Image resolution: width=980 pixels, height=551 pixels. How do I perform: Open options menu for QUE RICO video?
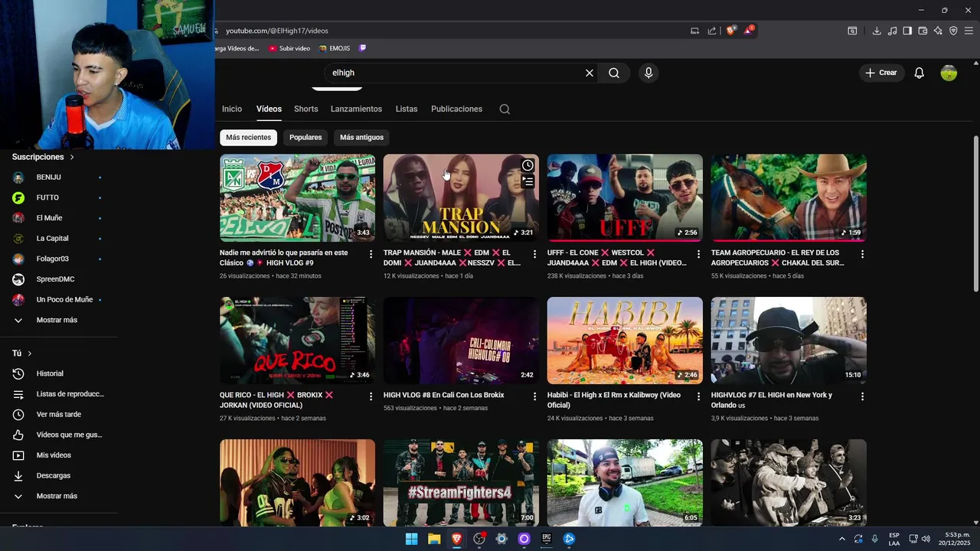(x=371, y=396)
